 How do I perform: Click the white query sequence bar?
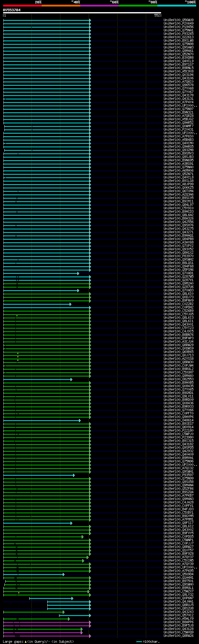(x=82, y=13)
